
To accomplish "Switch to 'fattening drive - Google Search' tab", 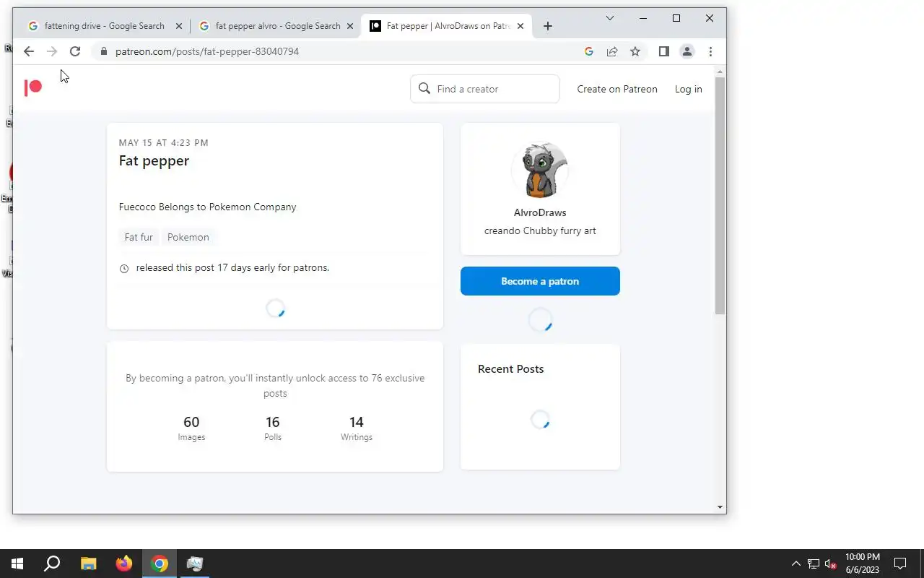I will click(x=104, y=26).
